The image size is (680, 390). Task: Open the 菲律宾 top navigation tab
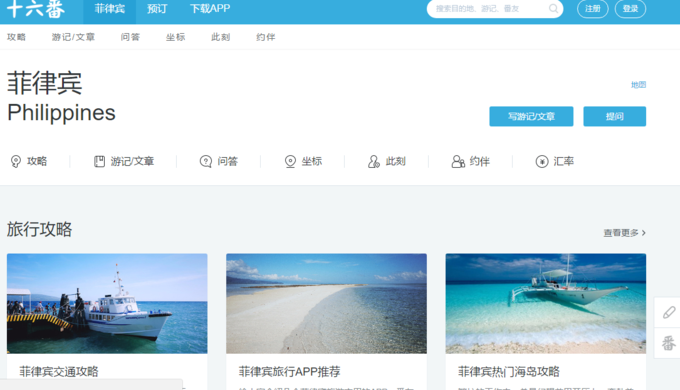109,9
